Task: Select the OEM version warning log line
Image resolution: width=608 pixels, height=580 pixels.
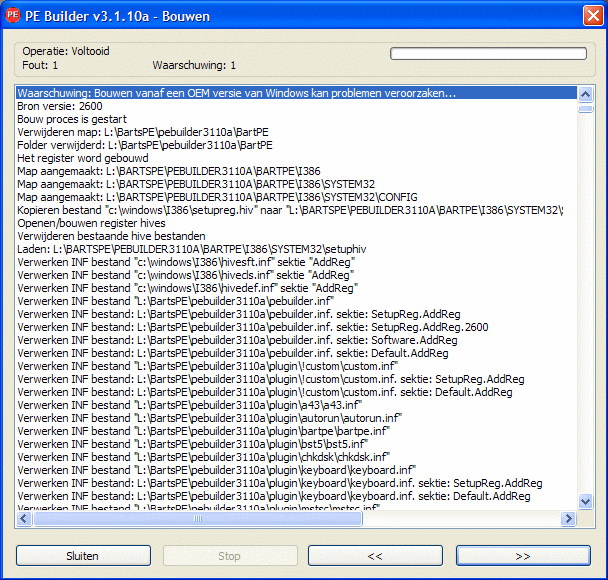Action: pyautogui.click(x=297, y=93)
